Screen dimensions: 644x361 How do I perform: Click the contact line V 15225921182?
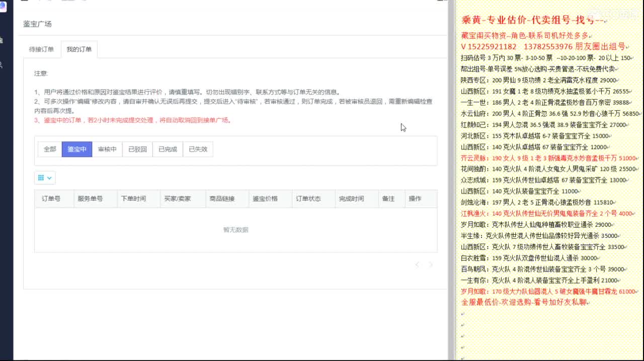(545, 46)
